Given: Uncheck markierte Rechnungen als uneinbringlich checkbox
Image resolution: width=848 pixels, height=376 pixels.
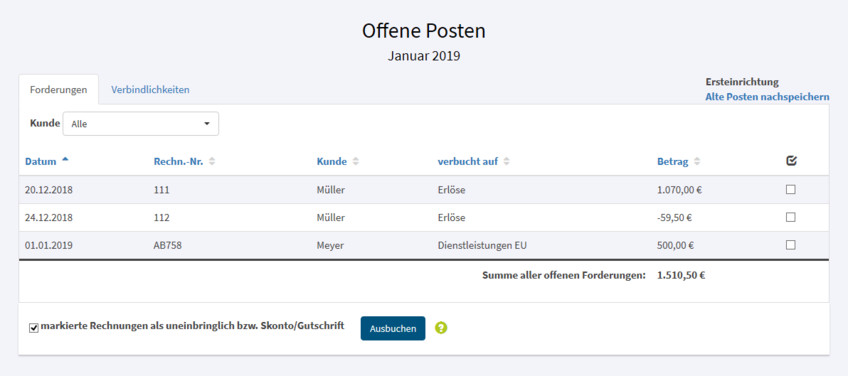Looking at the screenshot, I should pos(34,328).
